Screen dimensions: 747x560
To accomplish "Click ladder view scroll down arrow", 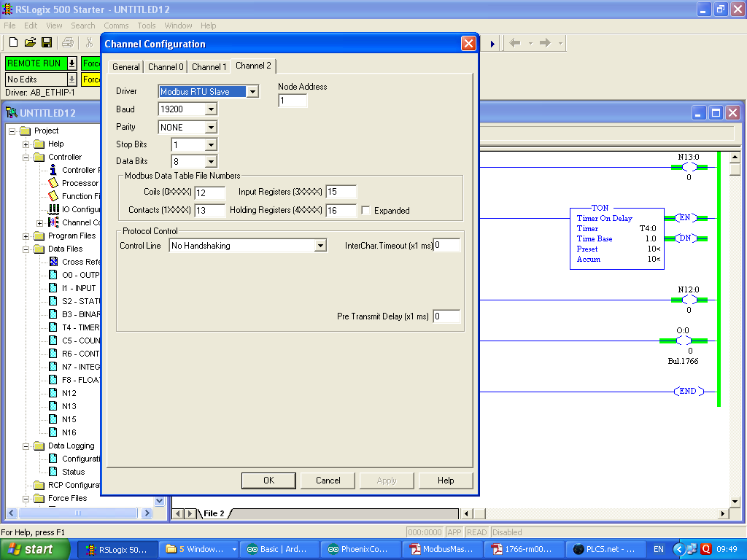I will pos(735,501).
